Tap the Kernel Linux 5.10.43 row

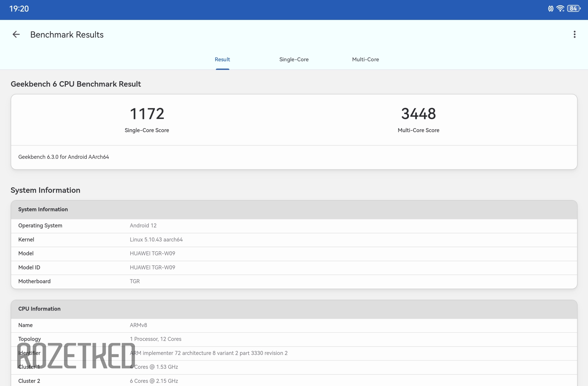point(156,239)
